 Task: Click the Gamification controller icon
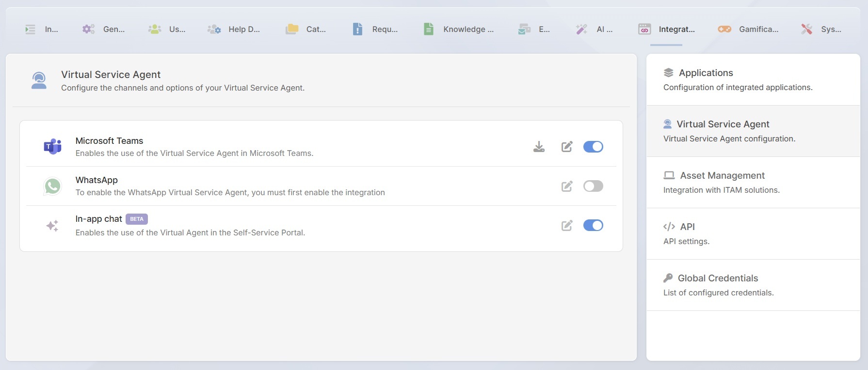[x=724, y=29]
